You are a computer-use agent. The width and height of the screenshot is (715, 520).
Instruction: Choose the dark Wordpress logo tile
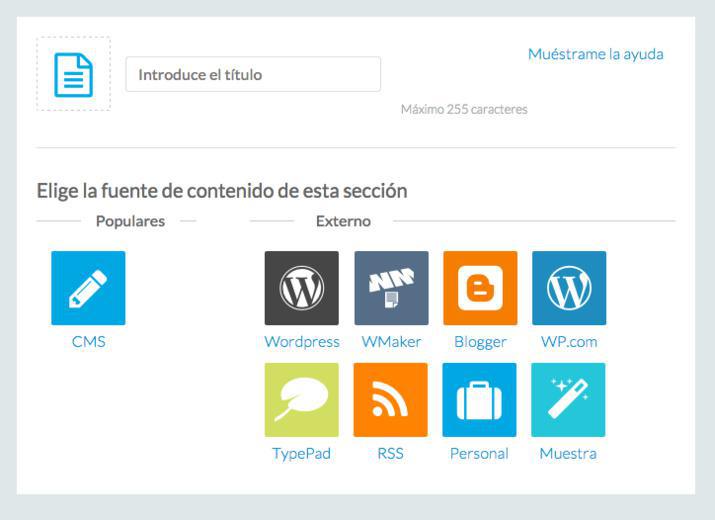click(301, 288)
